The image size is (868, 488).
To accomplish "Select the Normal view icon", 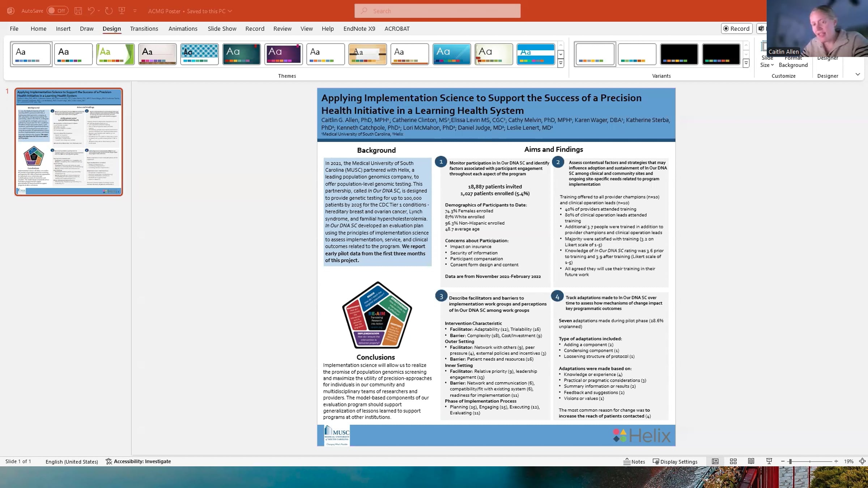I will point(715,461).
